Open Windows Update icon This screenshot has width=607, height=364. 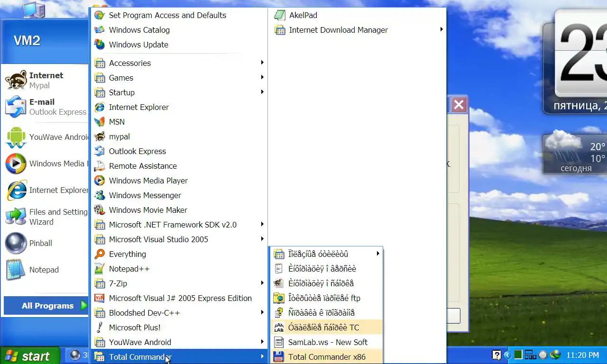click(100, 45)
